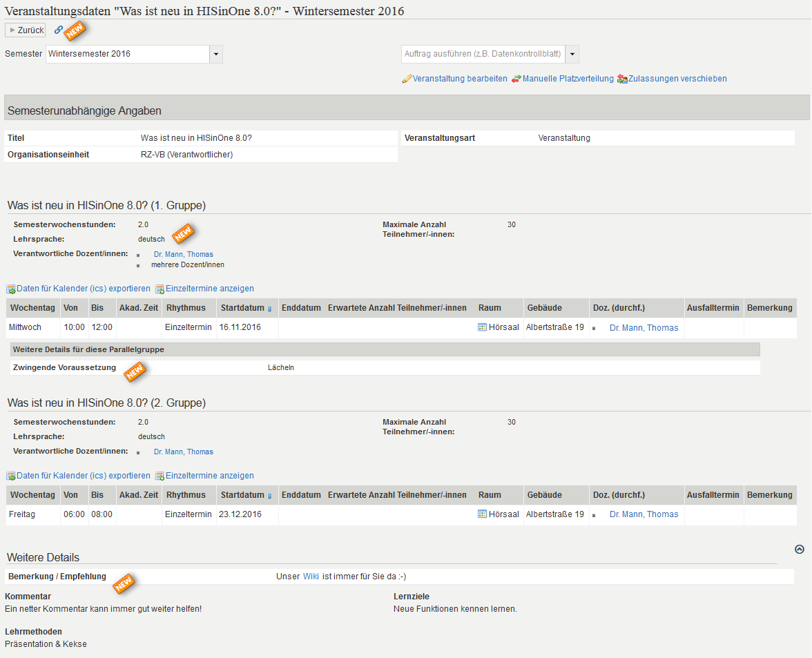Click the Startdatum sort icon in 1. Gruppe table
The width and height of the screenshot is (812, 658).
click(270, 309)
